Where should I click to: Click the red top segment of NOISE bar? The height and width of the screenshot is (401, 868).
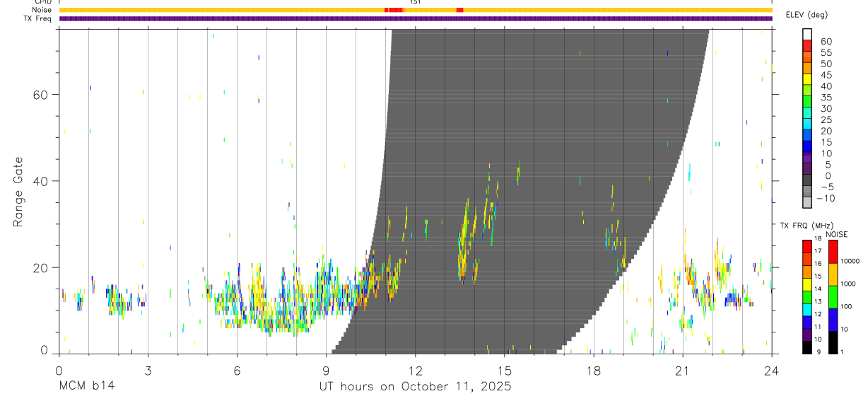coord(833,252)
